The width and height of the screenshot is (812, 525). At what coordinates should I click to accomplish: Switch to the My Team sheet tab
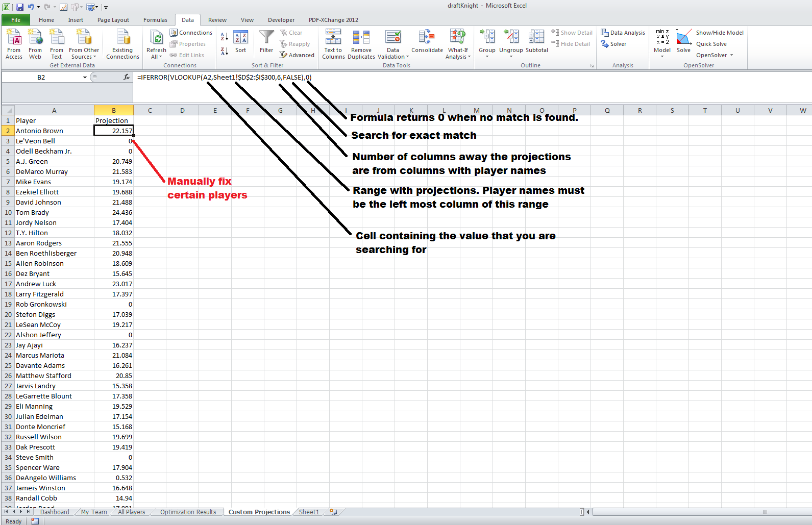point(94,512)
